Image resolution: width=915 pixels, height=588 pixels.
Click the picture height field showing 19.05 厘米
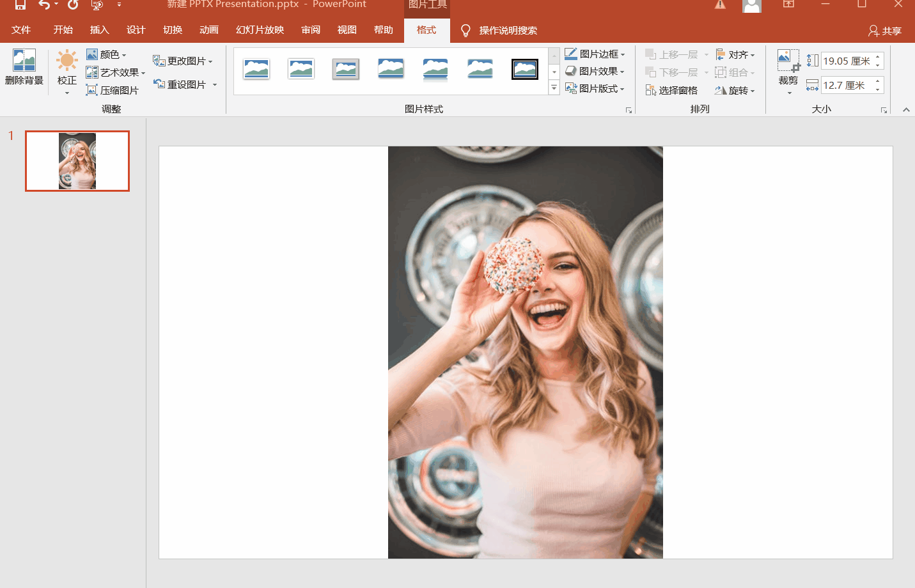pos(846,61)
